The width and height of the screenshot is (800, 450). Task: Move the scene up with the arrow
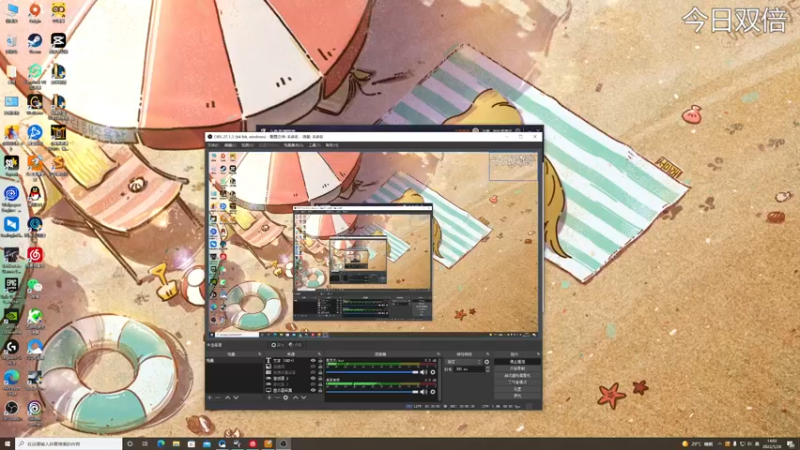coord(228,397)
